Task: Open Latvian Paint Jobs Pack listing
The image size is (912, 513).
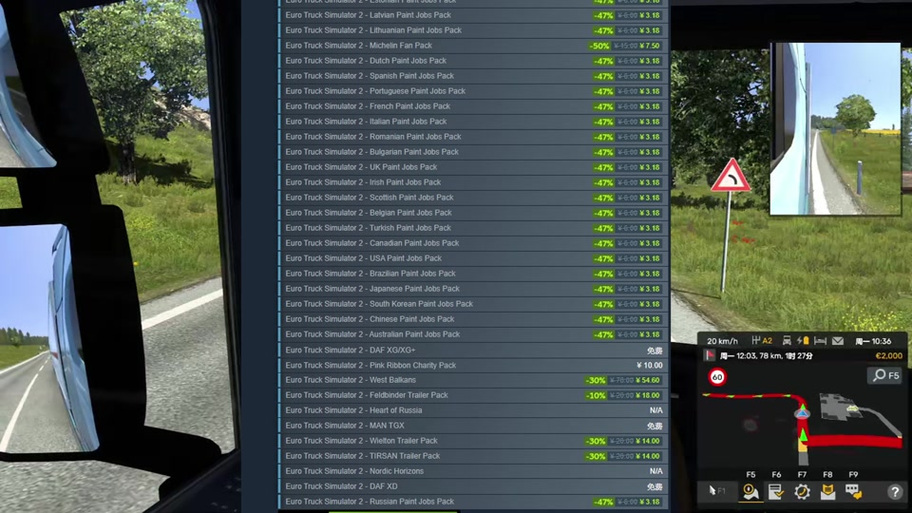Action: pos(473,15)
